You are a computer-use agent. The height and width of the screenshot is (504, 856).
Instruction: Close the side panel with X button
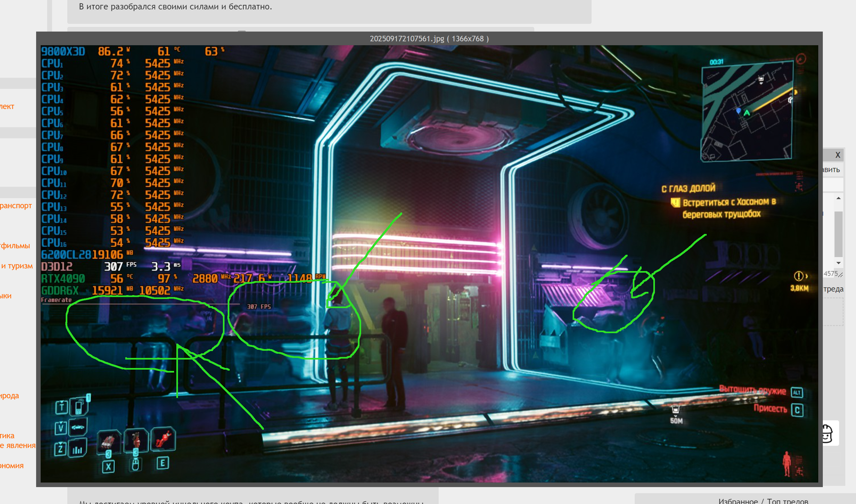tap(838, 155)
